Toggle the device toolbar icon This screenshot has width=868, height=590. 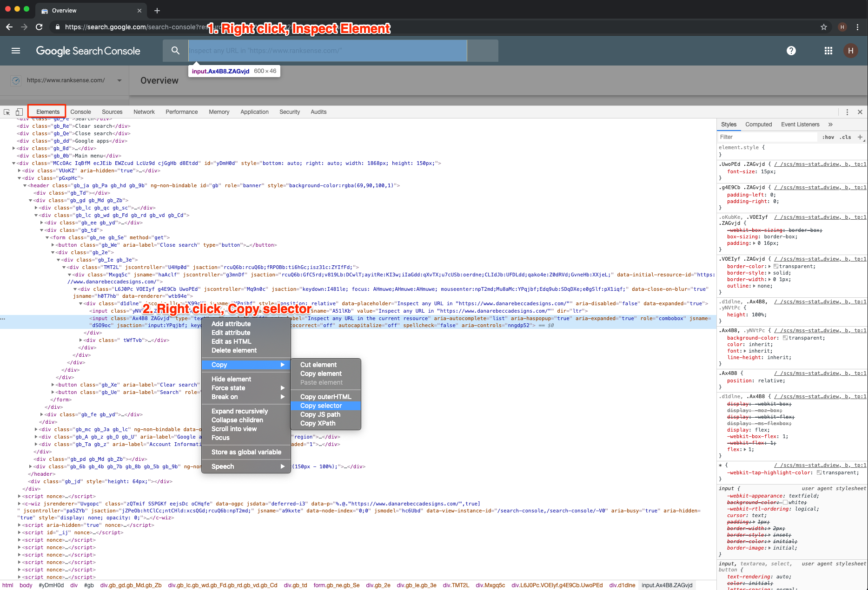(x=19, y=112)
